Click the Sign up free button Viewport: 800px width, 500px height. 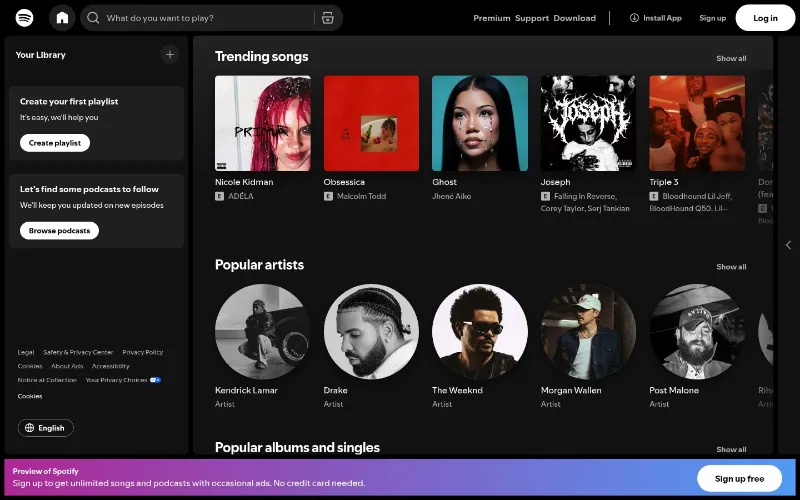739,479
